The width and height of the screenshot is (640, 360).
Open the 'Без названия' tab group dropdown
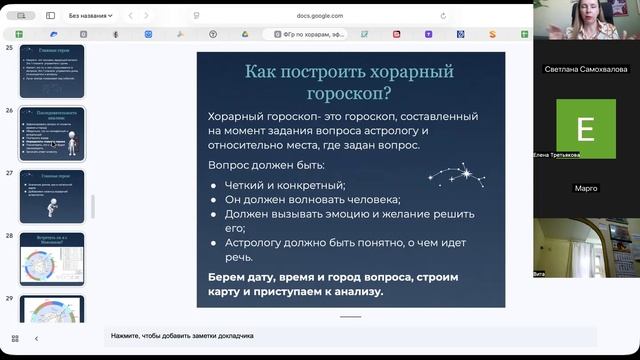[90, 16]
